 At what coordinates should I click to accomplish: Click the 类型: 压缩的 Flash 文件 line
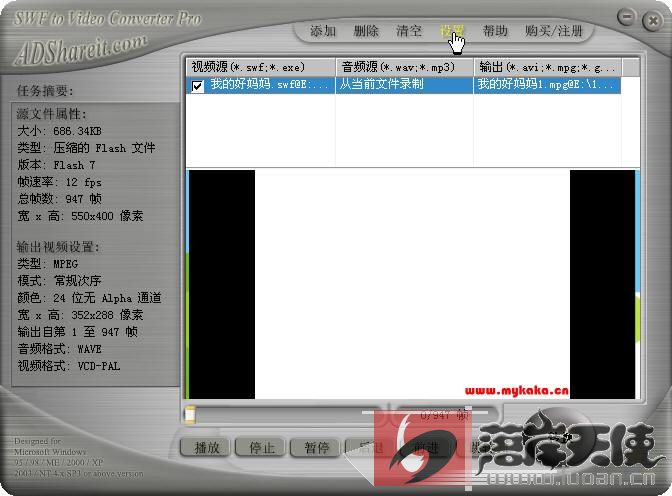pos(86,148)
